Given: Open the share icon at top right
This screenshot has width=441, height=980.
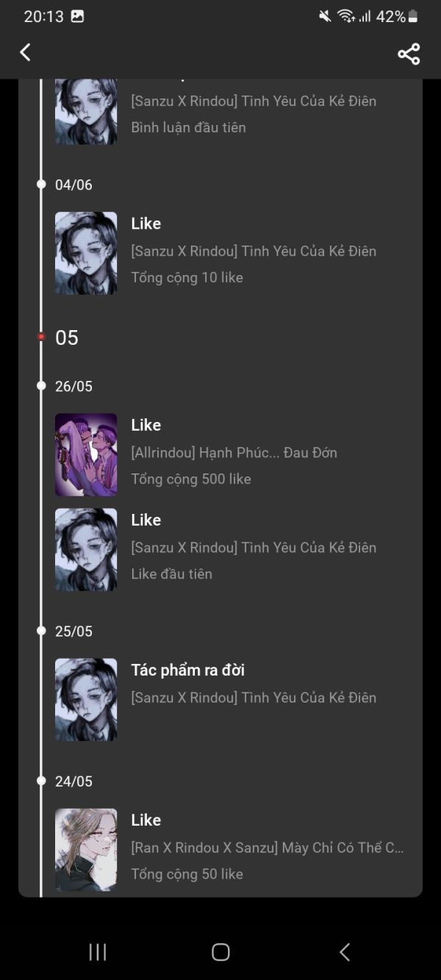Looking at the screenshot, I should pyautogui.click(x=409, y=54).
